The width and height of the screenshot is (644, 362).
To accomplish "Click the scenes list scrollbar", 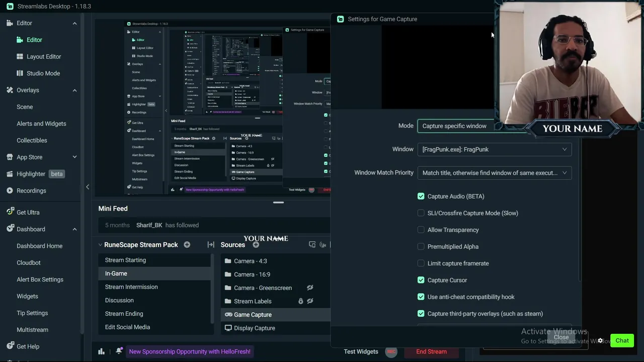I will 213,289.
